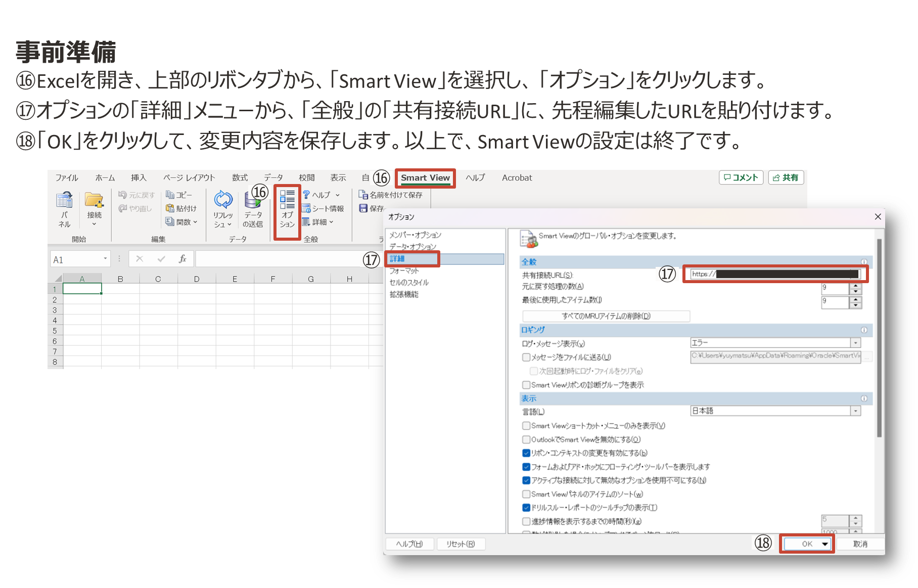Click the 元に戻す undo icon

[122, 195]
